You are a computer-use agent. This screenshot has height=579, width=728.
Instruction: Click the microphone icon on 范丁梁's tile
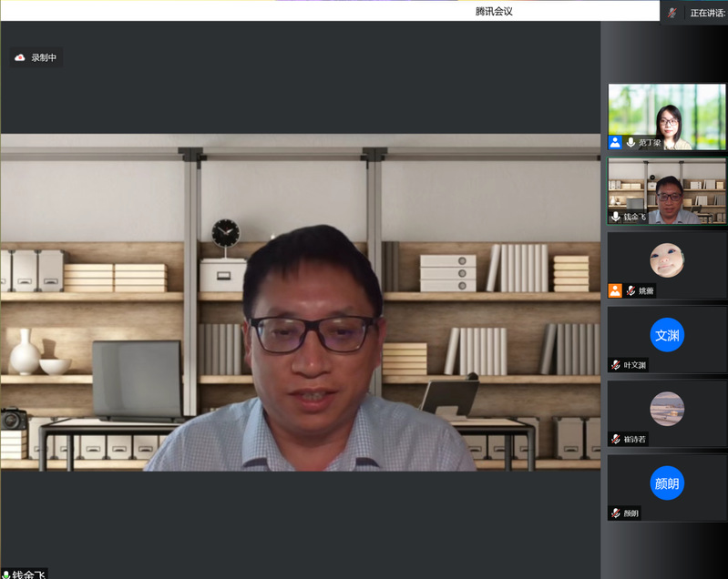click(x=630, y=142)
